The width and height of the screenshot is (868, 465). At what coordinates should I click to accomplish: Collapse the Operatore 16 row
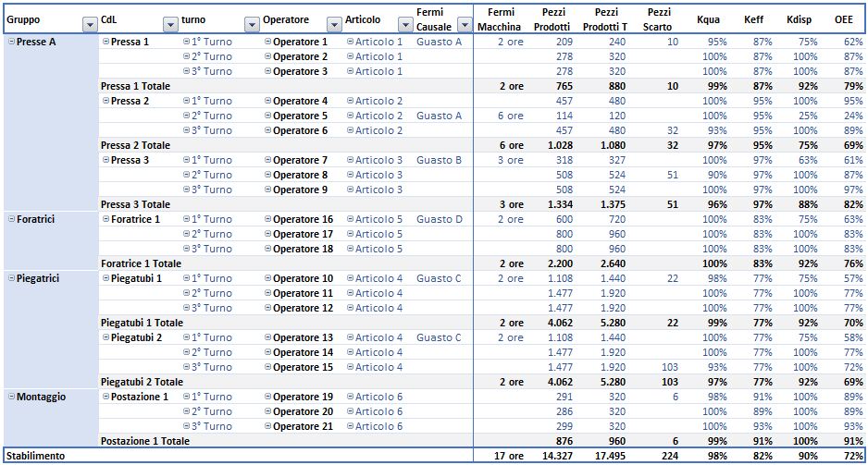267,219
